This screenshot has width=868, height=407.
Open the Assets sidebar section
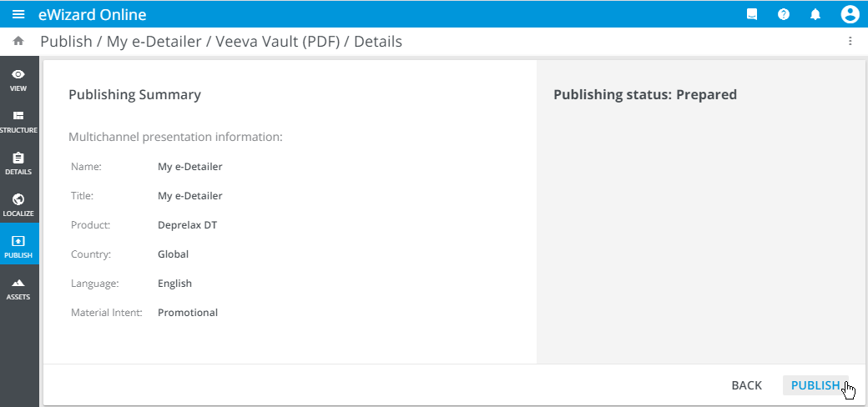18,288
